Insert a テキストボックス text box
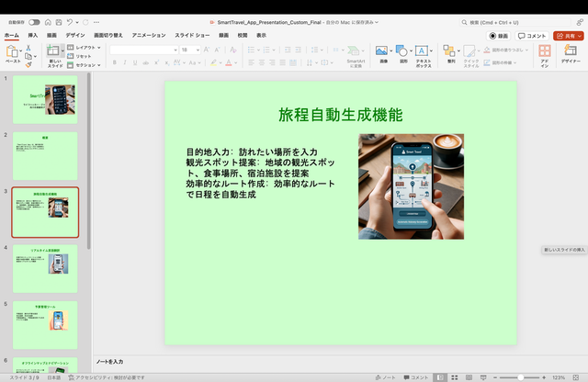This screenshot has height=382, width=588. coord(423,52)
